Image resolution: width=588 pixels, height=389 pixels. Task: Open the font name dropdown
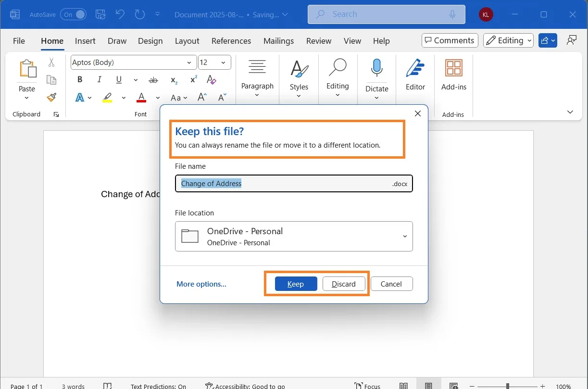pos(188,62)
